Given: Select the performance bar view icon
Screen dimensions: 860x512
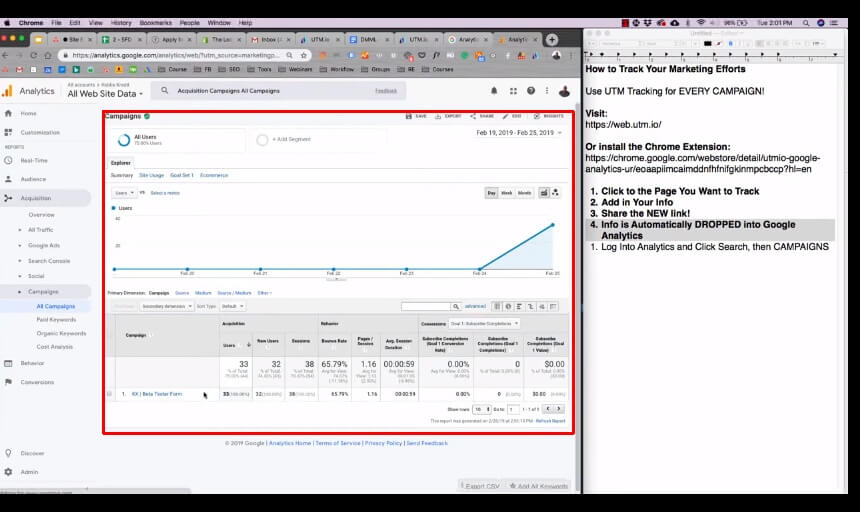Looking at the screenshot, I should [x=519, y=306].
